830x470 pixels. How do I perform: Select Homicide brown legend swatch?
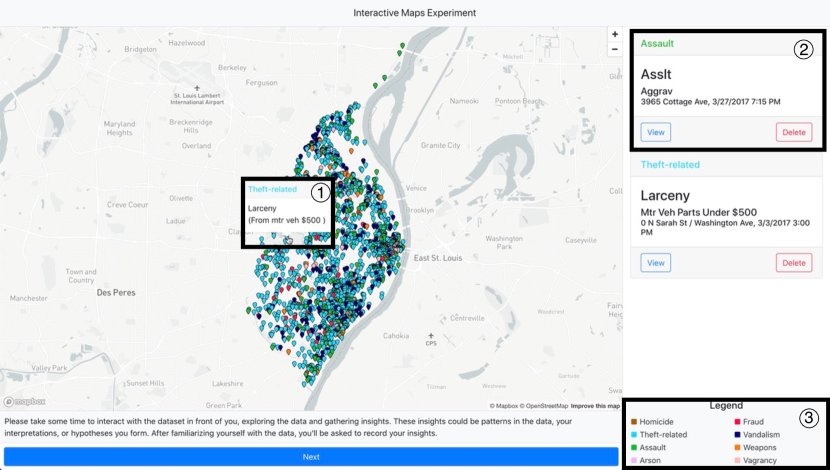pos(634,422)
